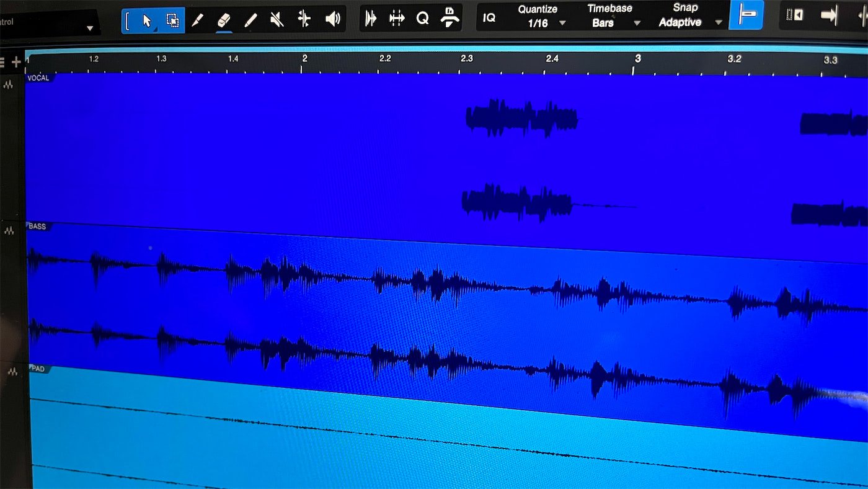This screenshot has height=489, width=868.
Task: Select the Paint pencil tool
Action: click(250, 20)
